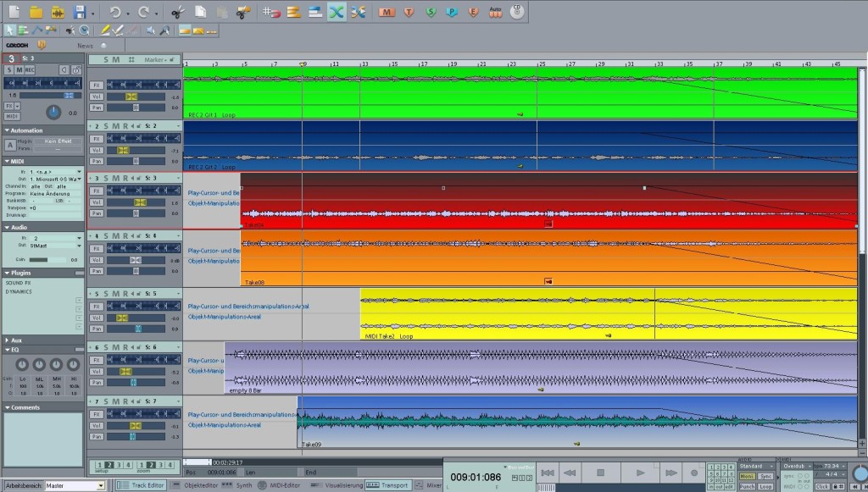Solo track 2 with its S button
Screen dimensions: 868x492
106,126
